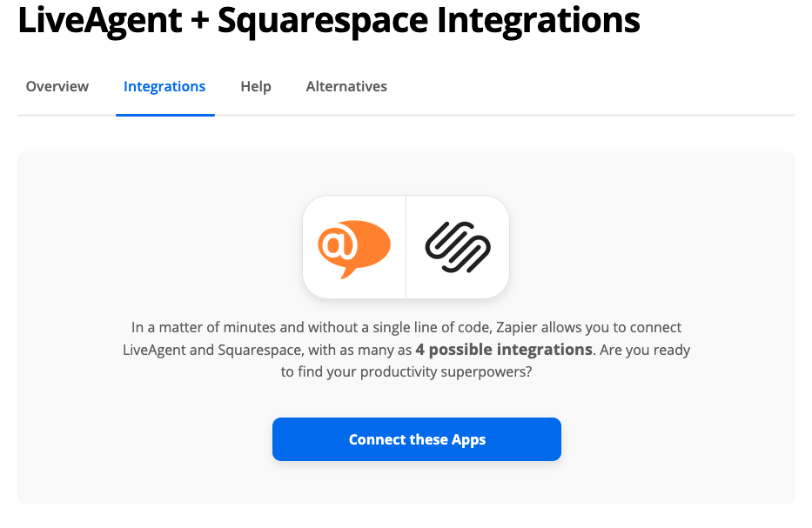This screenshot has width=812, height=528.
Task: Switch to the Overview tab
Action: click(x=57, y=86)
